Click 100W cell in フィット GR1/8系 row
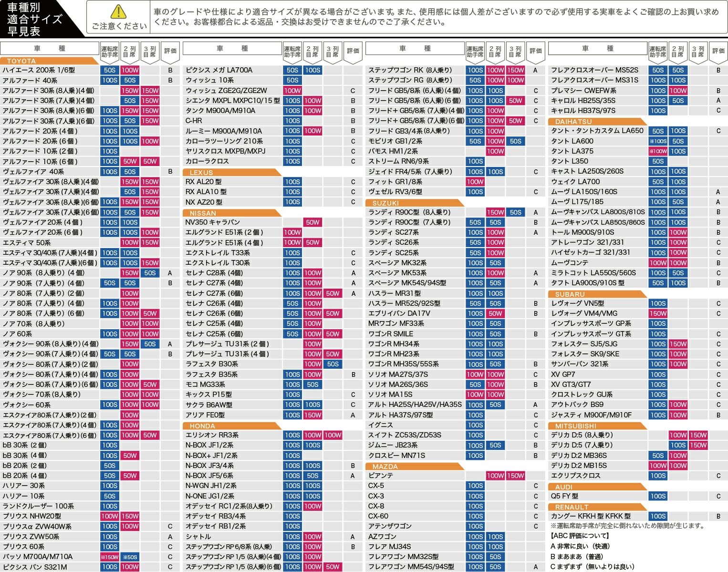This screenshot has height=572, width=728. pos(475,182)
